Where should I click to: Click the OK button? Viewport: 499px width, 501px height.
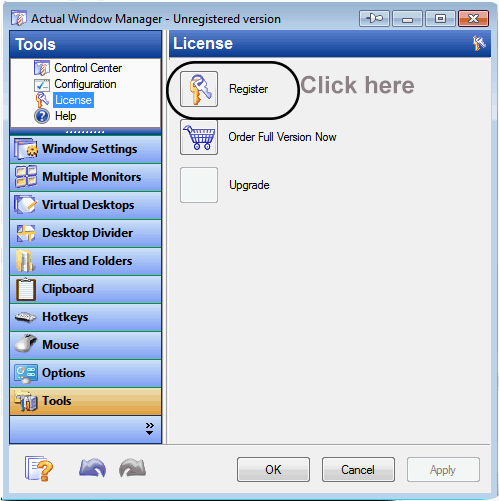(x=273, y=470)
